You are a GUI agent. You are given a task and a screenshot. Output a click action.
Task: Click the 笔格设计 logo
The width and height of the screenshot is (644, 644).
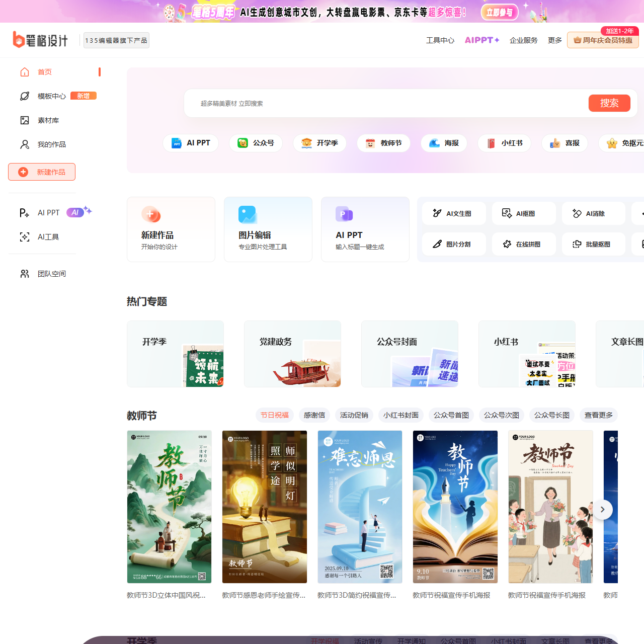click(x=40, y=40)
